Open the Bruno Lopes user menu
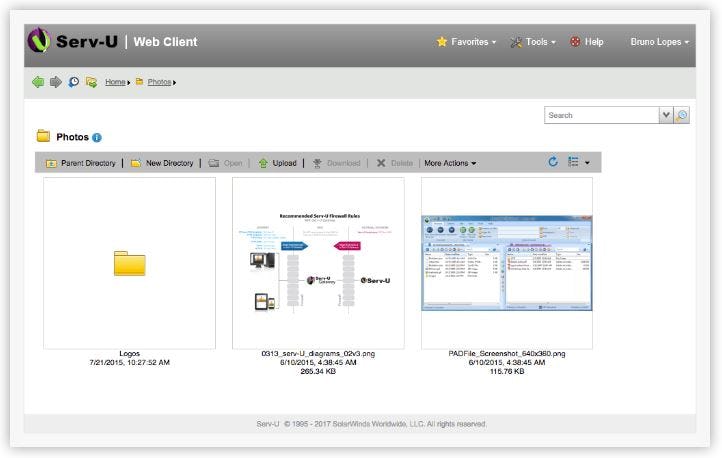The image size is (722, 458). point(659,42)
